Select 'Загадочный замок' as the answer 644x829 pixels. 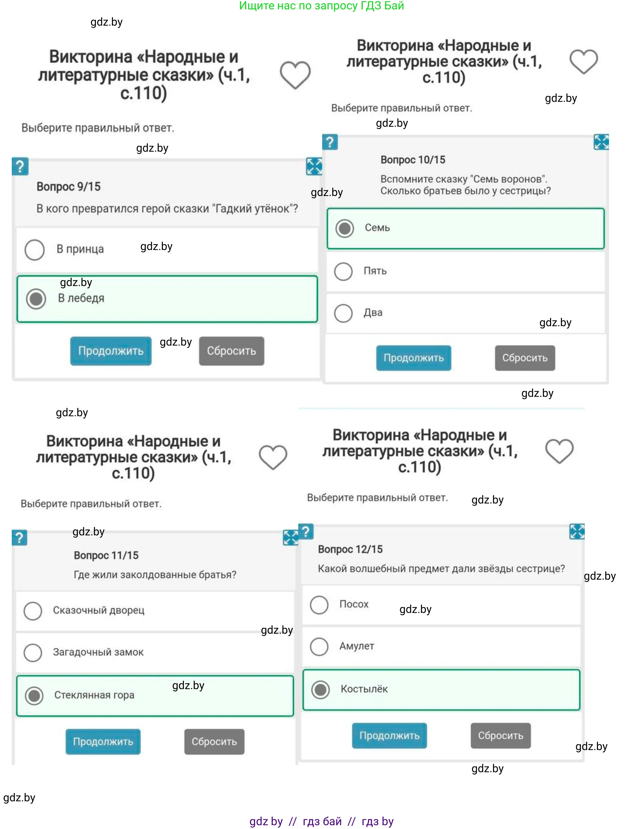pyautogui.click(x=33, y=652)
